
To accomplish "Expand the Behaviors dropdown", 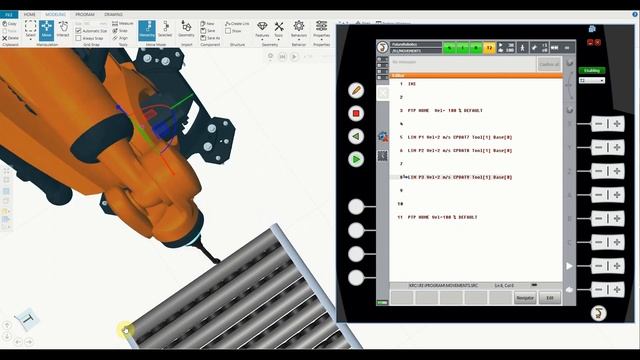I will (299, 30).
